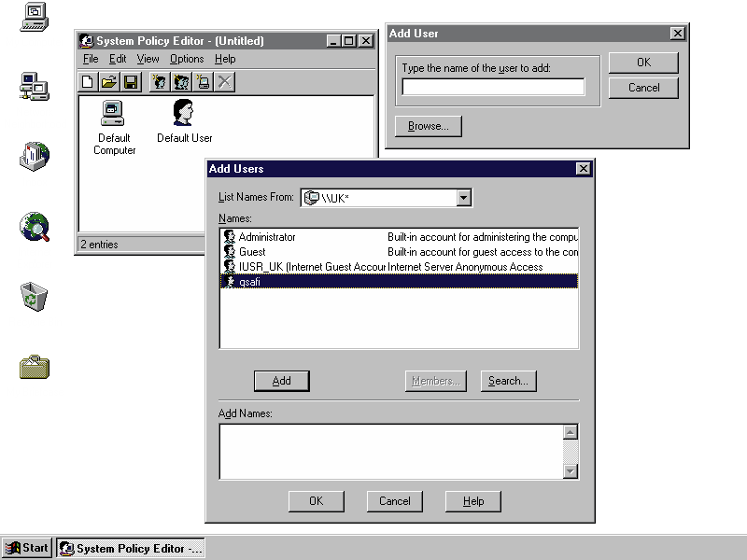Click the Add Names scrollbar down arrow
Viewport: 747px width, 560px height.
pyautogui.click(x=571, y=471)
